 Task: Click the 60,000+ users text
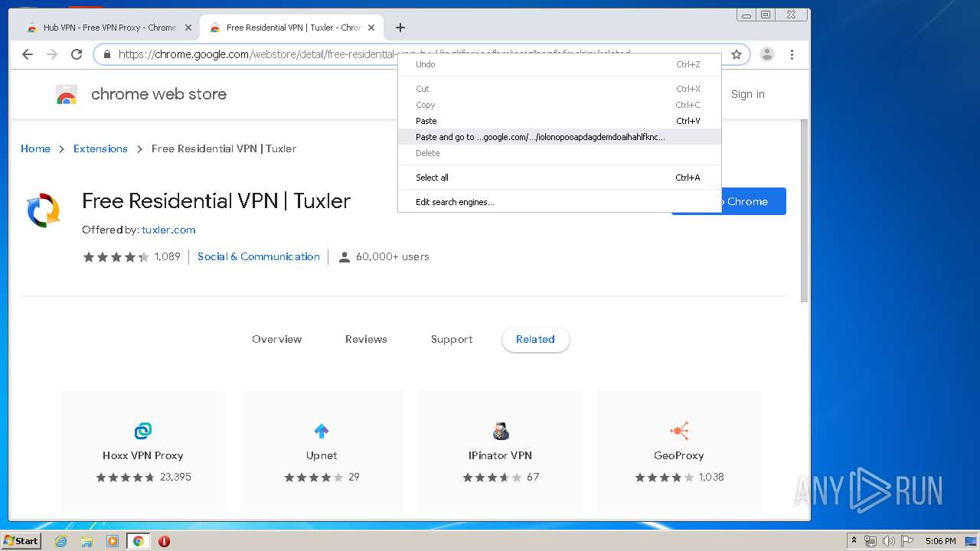pos(392,256)
